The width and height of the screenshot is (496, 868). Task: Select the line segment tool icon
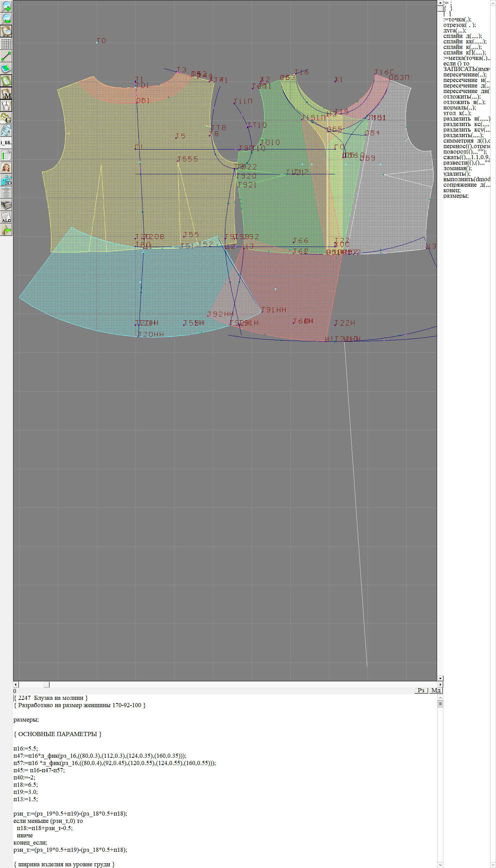click(x=6, y=56)
